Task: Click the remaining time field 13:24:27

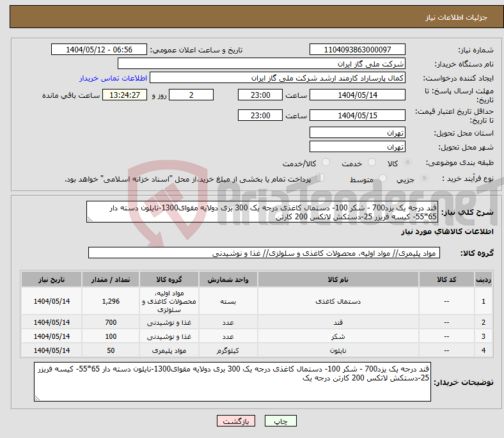Action: [125, 95]
